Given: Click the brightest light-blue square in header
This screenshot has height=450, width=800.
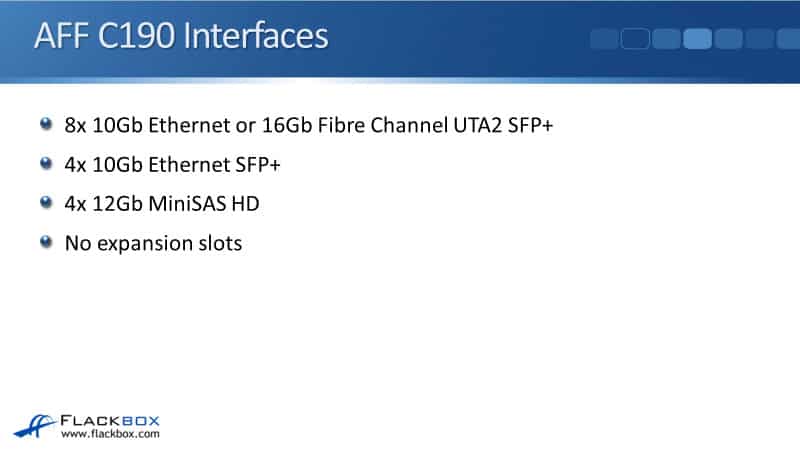Looking at the screenshot, I should pos(697,39).
